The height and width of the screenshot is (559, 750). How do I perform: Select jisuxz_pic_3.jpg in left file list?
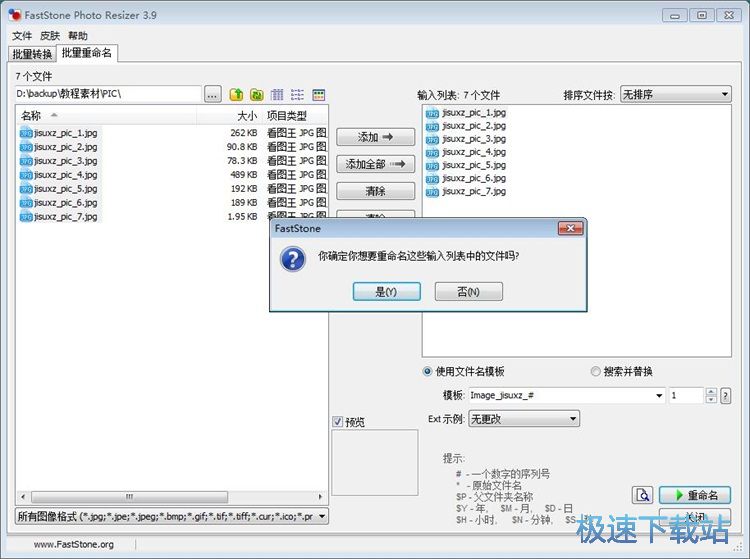coord(66,161)
